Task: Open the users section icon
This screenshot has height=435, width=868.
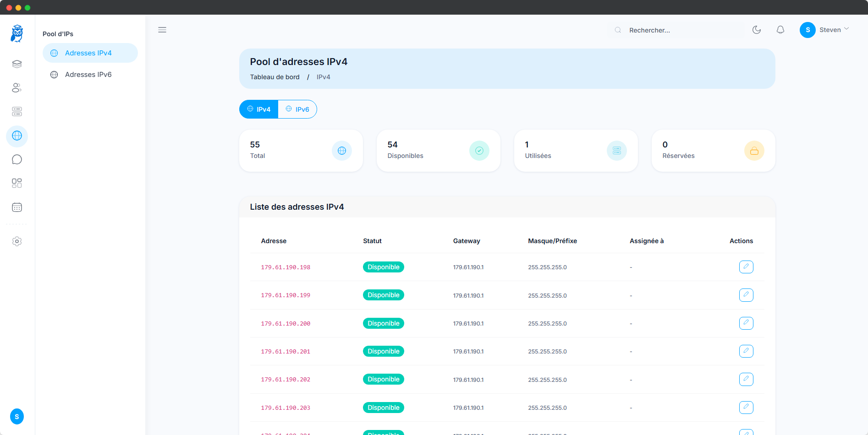Action: coord(16,88)
